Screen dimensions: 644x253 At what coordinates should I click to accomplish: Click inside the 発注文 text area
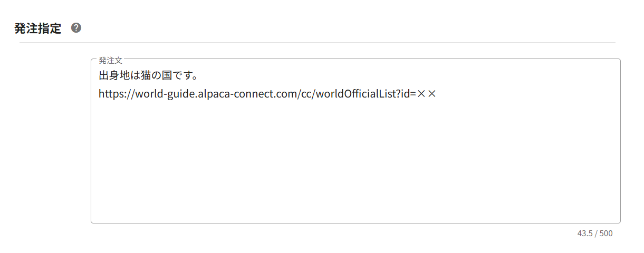pos(355,141)
